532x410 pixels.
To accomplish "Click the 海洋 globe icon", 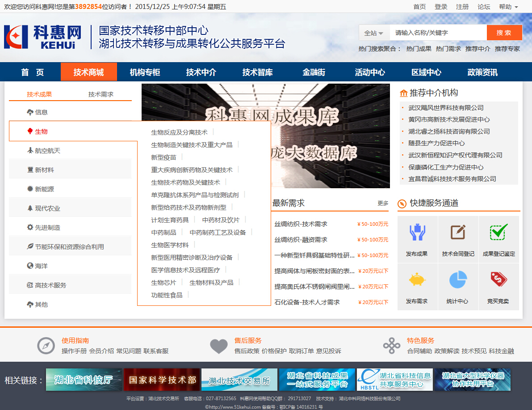I will (x=30, y=266).
